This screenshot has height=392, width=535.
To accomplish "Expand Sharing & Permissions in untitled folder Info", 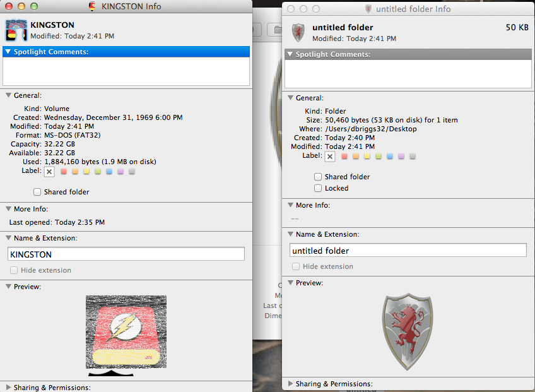I will pos(291,383).
